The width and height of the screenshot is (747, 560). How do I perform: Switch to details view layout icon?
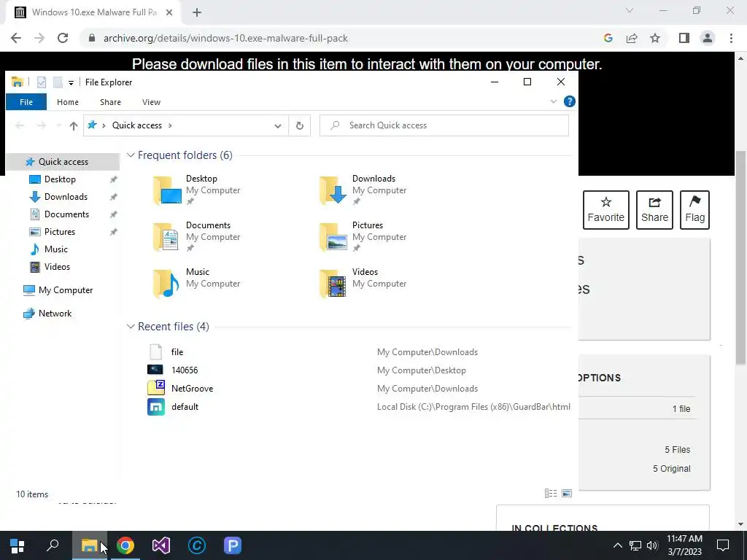551,494
